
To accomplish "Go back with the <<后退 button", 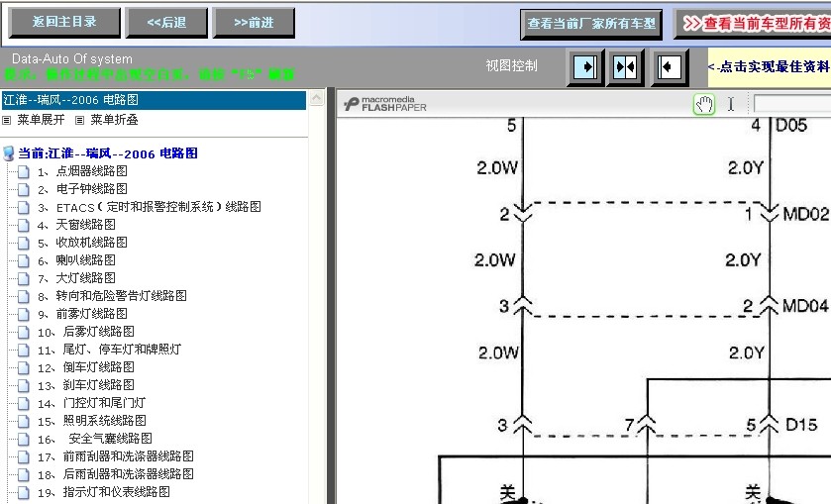I will [x=166, y=23].
